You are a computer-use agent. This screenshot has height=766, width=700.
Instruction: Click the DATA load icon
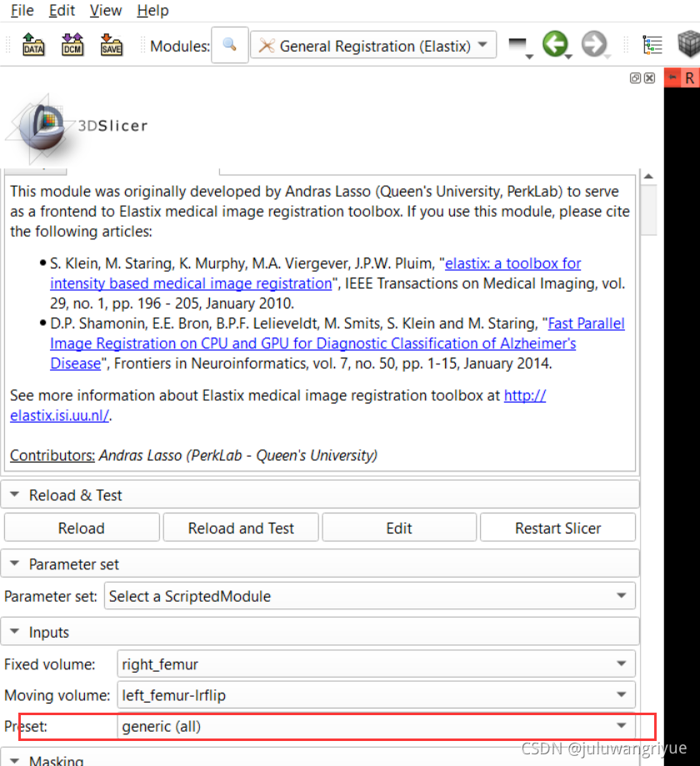[x=33, y=45]
